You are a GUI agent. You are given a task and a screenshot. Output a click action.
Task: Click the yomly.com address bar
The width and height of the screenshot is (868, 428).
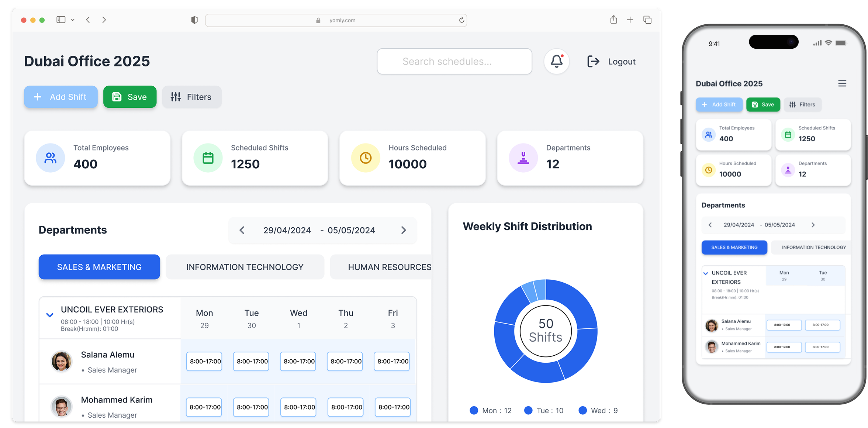(336, 20)
